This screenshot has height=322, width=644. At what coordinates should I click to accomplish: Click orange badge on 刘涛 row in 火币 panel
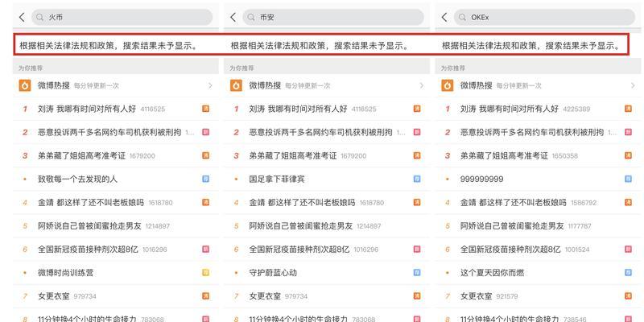coord(205,109)
